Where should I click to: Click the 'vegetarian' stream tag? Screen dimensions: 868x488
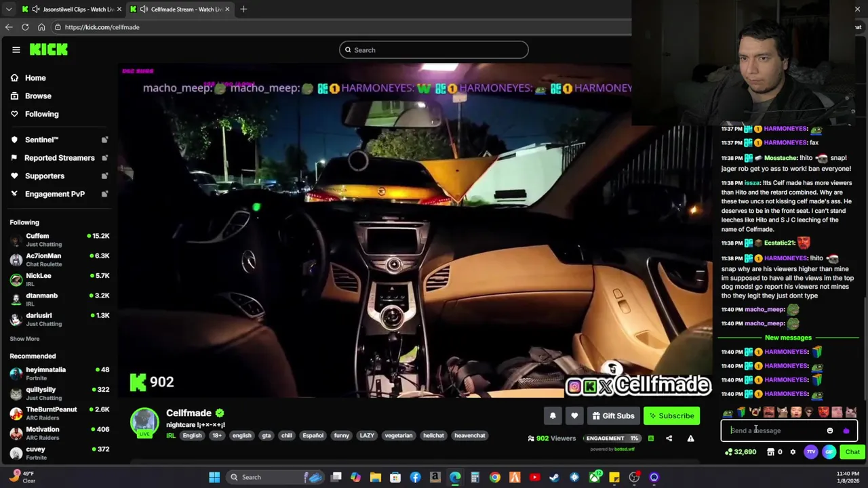point(399,436)
